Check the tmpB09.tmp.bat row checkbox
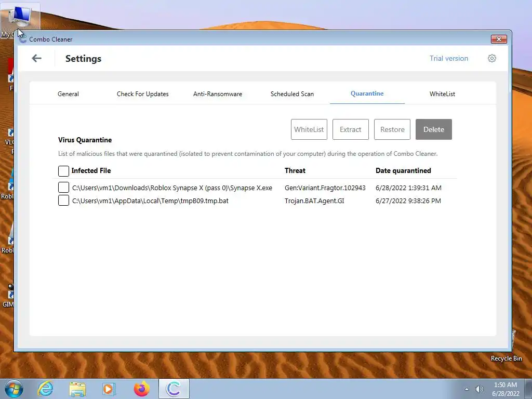532x399 pixels. 63,200
